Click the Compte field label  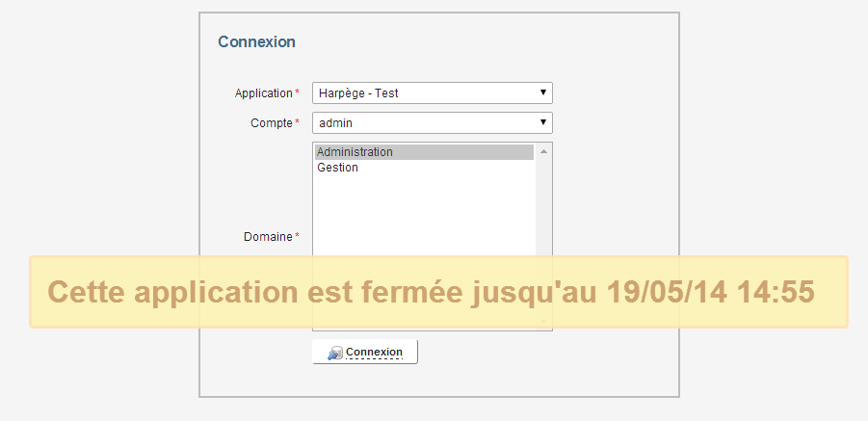[x=271, y=123]
